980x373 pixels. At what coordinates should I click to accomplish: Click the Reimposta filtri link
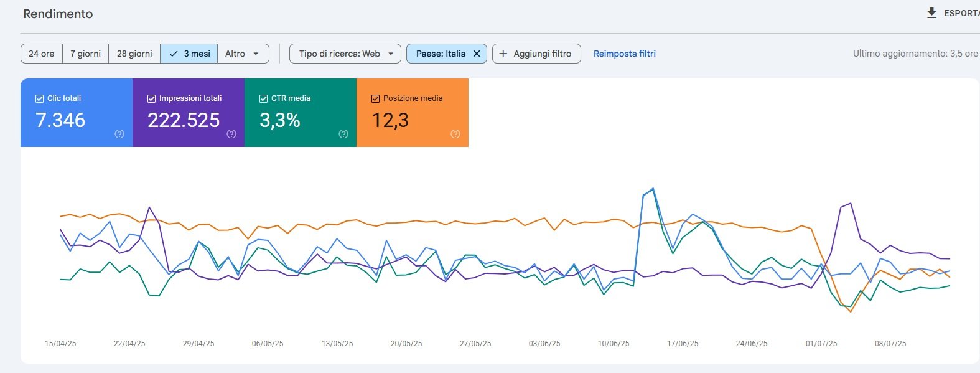[x=625, y=54]
